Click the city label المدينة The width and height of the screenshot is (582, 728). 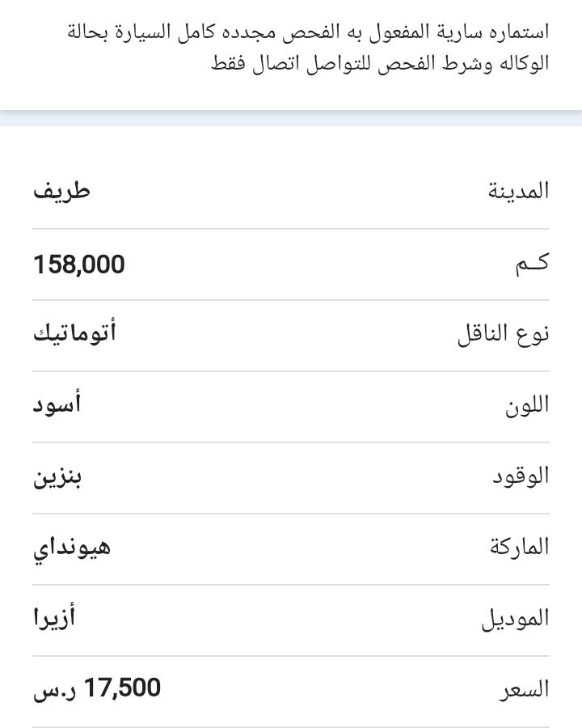tap(518, 191)
